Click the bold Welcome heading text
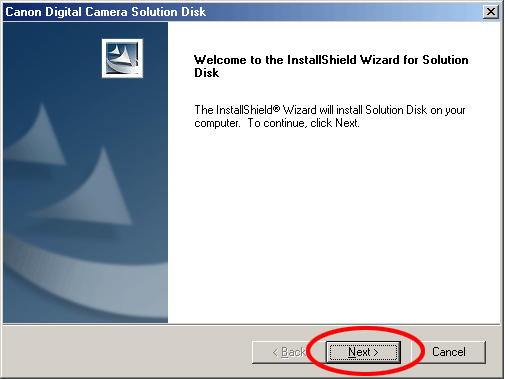The width and height of the screenshot is (505, 379). [331, 66]
